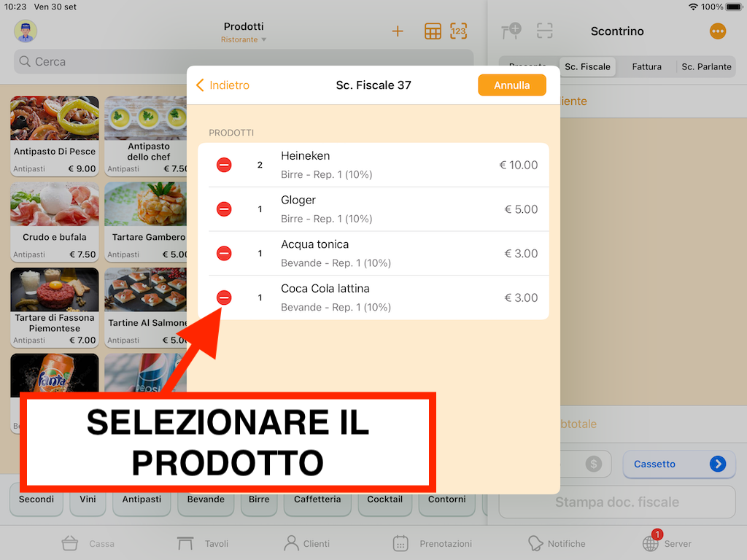Open the Notifiche tab
The image size is (747, 560).
coord(557,543)
